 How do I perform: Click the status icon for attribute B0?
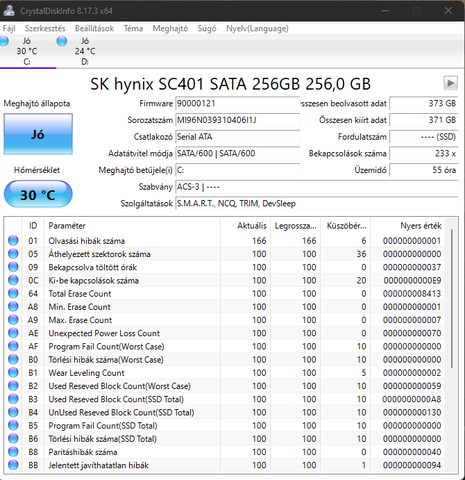13,359
